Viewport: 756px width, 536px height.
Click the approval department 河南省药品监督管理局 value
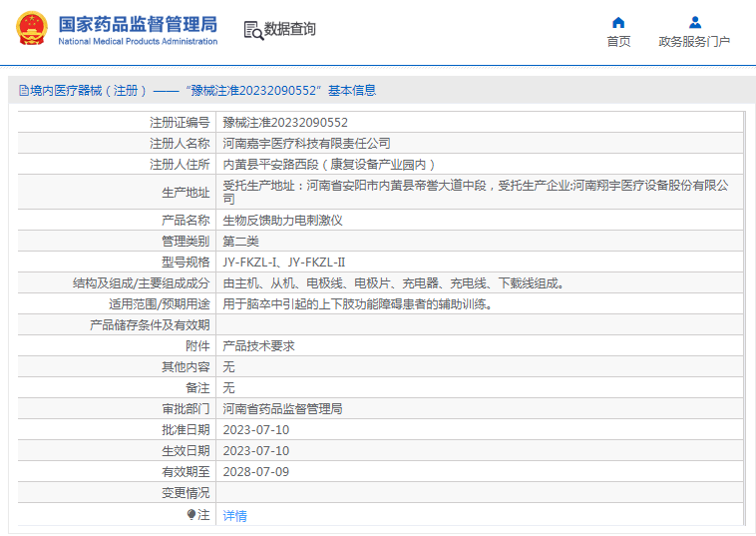point(282,409)
